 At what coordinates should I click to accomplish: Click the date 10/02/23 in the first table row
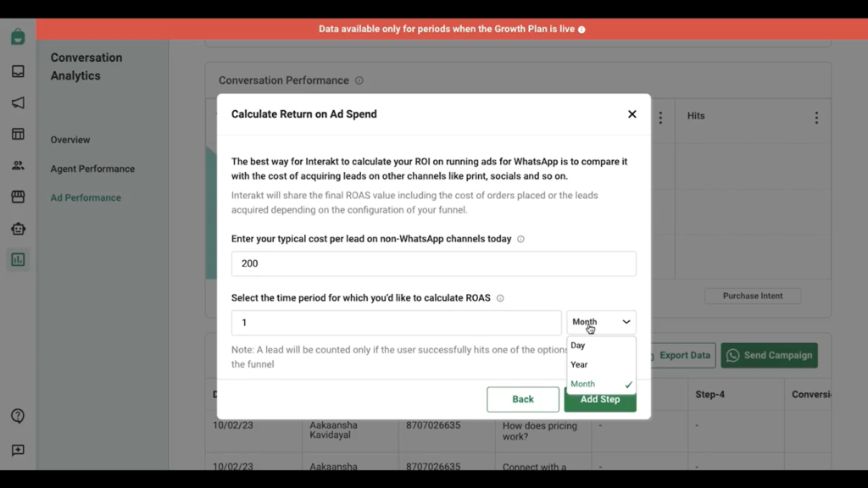click(x=233, y=425)
